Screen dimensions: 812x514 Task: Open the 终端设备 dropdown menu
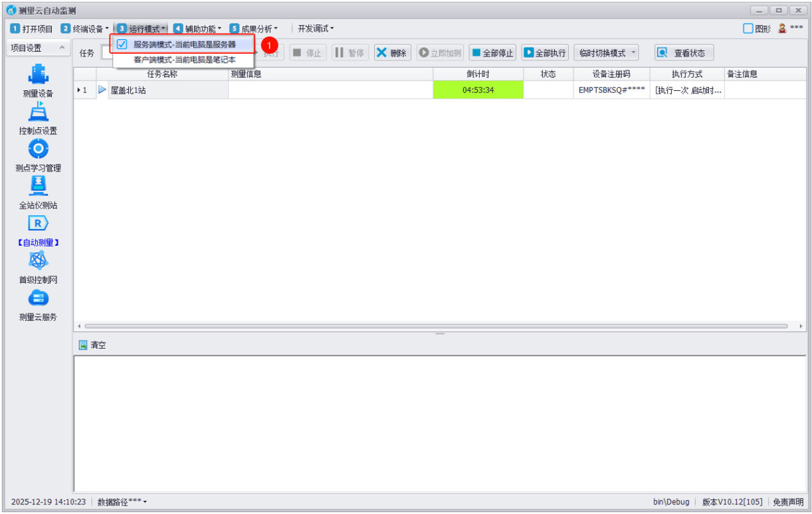coord(85,29)
